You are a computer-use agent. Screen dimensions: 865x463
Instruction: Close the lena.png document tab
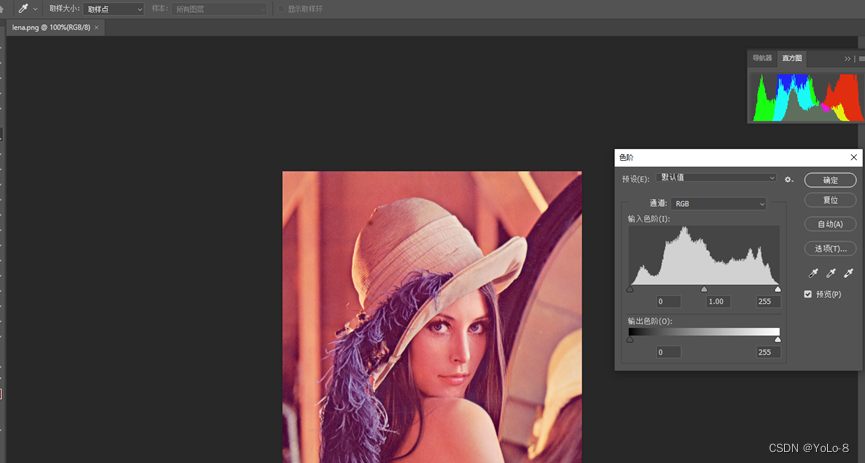(x=97, y=28)
